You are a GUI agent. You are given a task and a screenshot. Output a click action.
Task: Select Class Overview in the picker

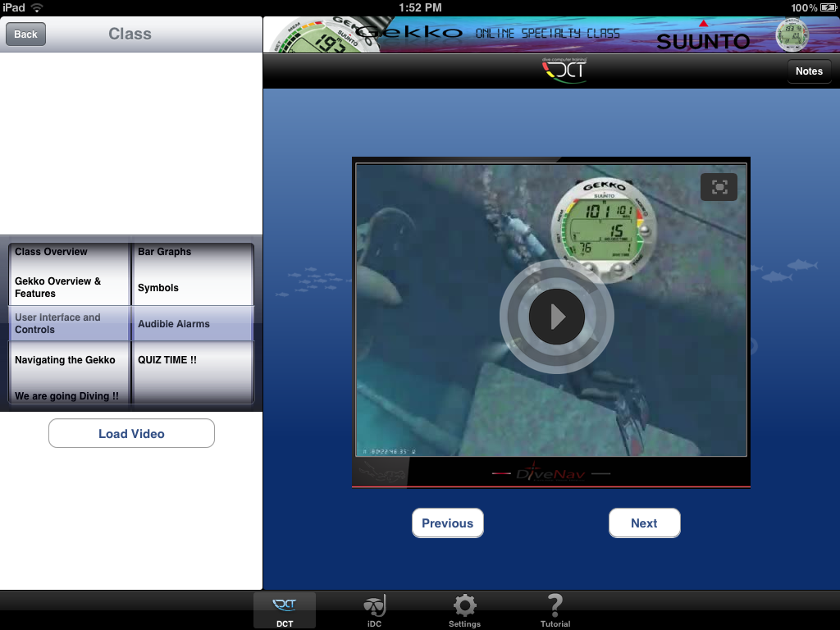[x=51, y=252]
